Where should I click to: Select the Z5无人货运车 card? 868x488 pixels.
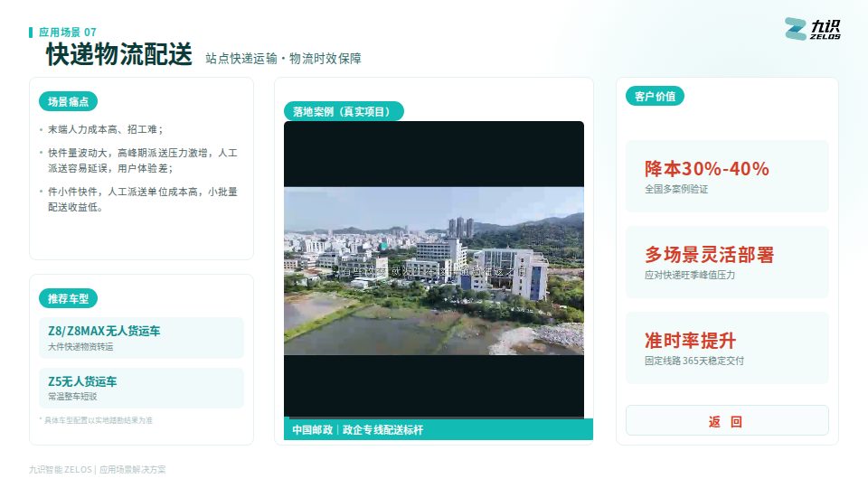coord(141,388)
